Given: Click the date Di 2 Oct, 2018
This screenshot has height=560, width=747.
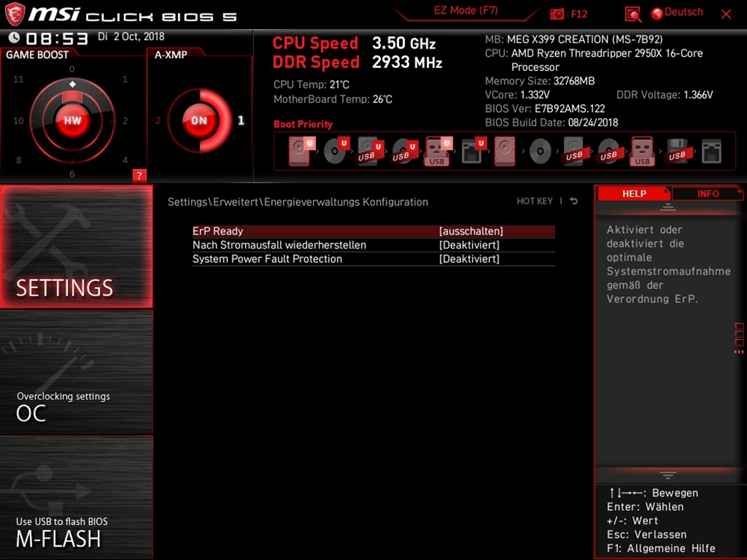Looking at the screenshot, I should pyautogui.click(x=131, y=37).
